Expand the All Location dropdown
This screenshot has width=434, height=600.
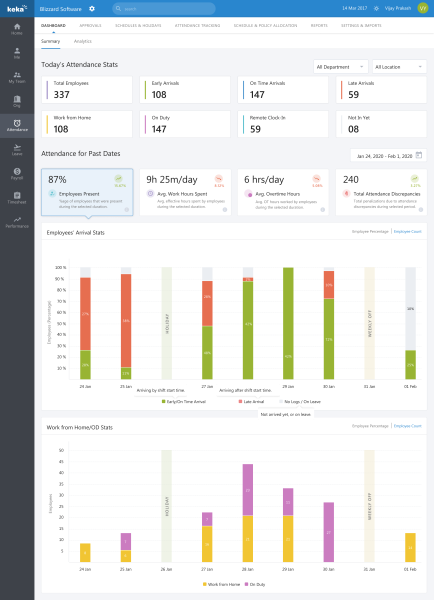click(399, 67)
